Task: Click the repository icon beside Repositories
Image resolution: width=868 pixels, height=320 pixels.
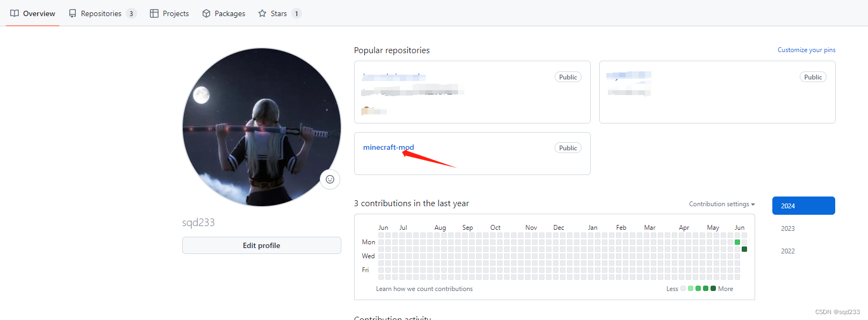Action: 73,13
